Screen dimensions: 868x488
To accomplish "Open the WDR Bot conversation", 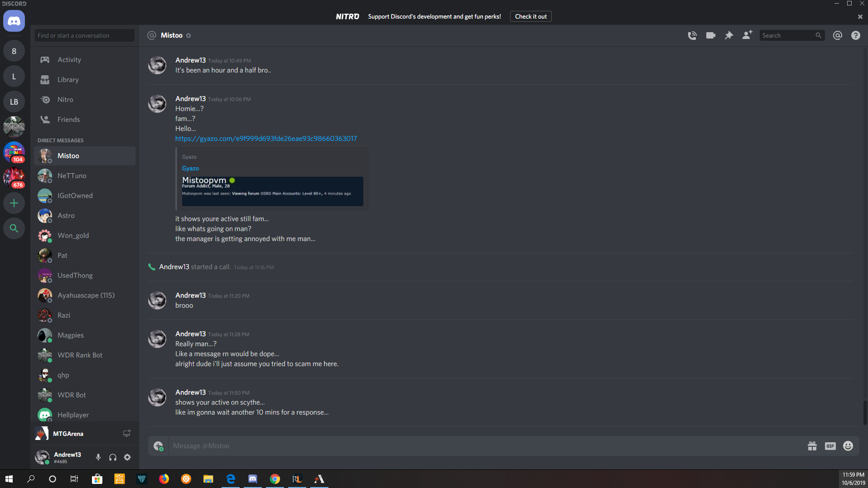I will point(85,395).
